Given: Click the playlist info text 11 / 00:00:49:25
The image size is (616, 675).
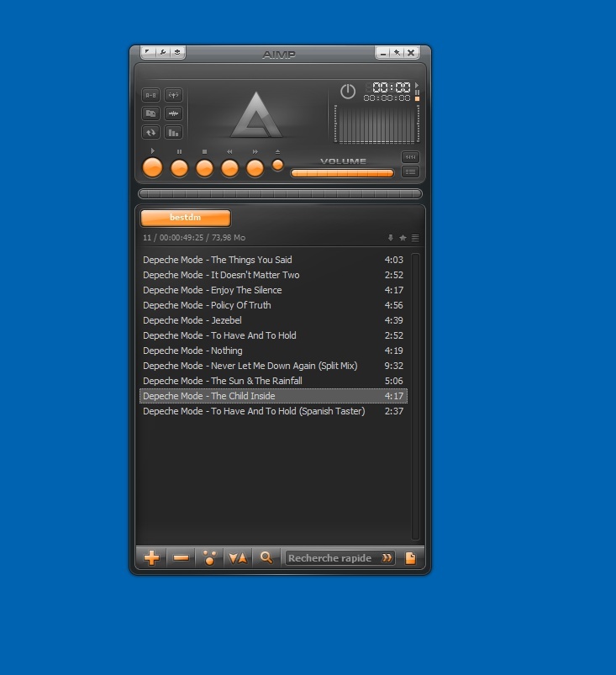Looking at the screenshot, I should click(x=194, y=238).
